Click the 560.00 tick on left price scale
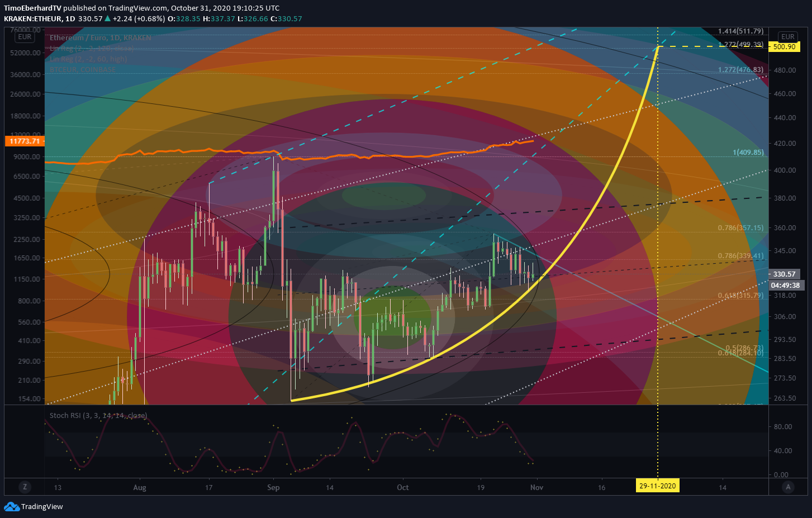812x518 pixels. click(x=30, y=322)
